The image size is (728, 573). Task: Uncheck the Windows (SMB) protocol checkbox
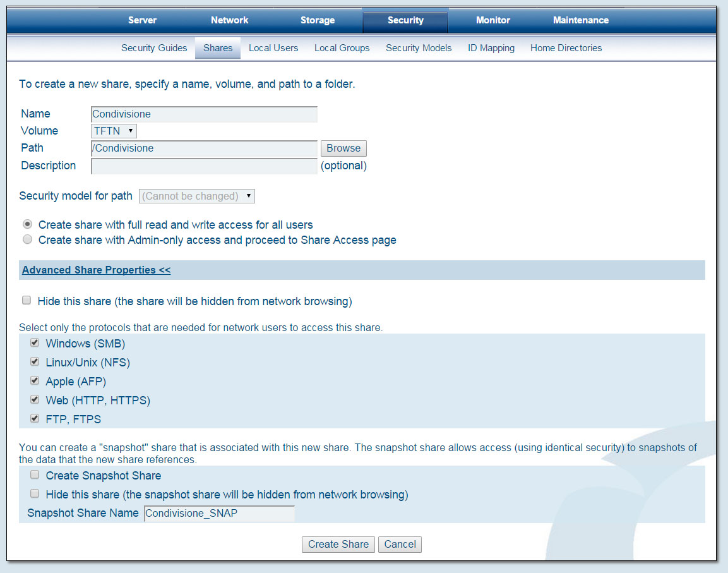click(x=35, y=343)
